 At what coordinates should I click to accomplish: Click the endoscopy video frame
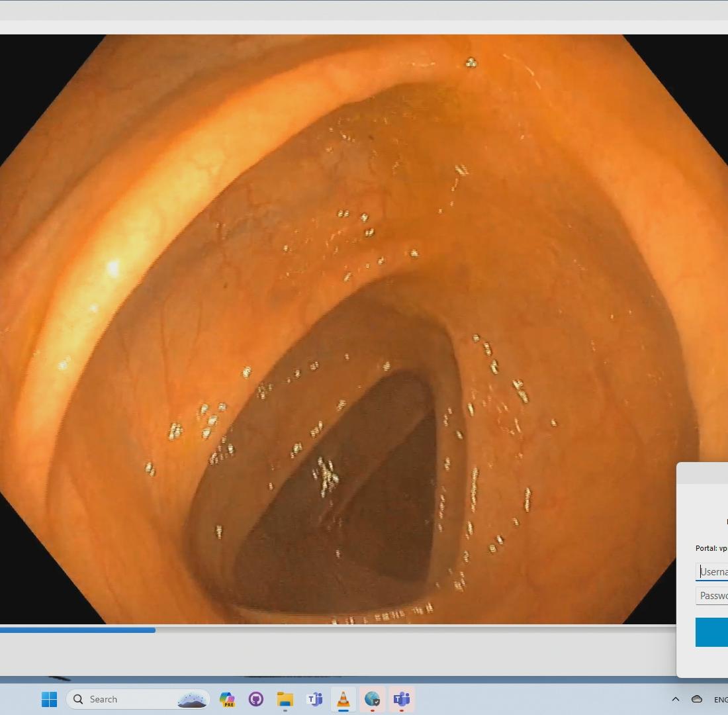point(364,329)
